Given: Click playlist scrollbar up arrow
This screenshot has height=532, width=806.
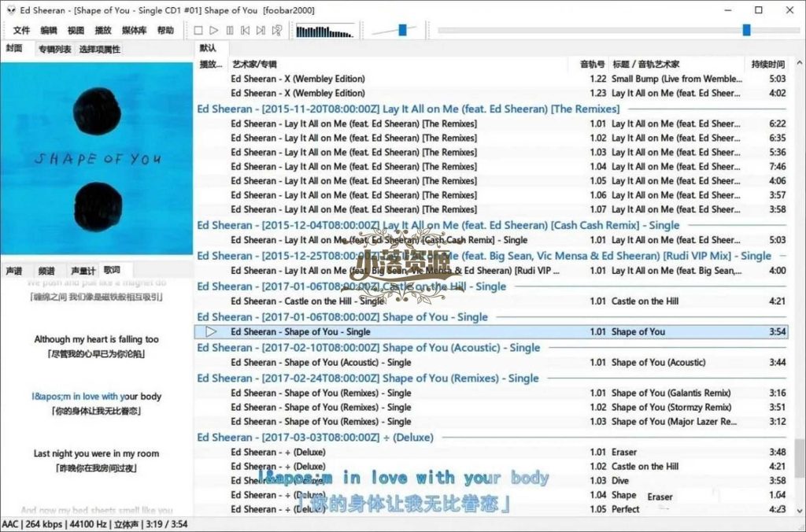Looking at the screenshot, I should 800,63.
